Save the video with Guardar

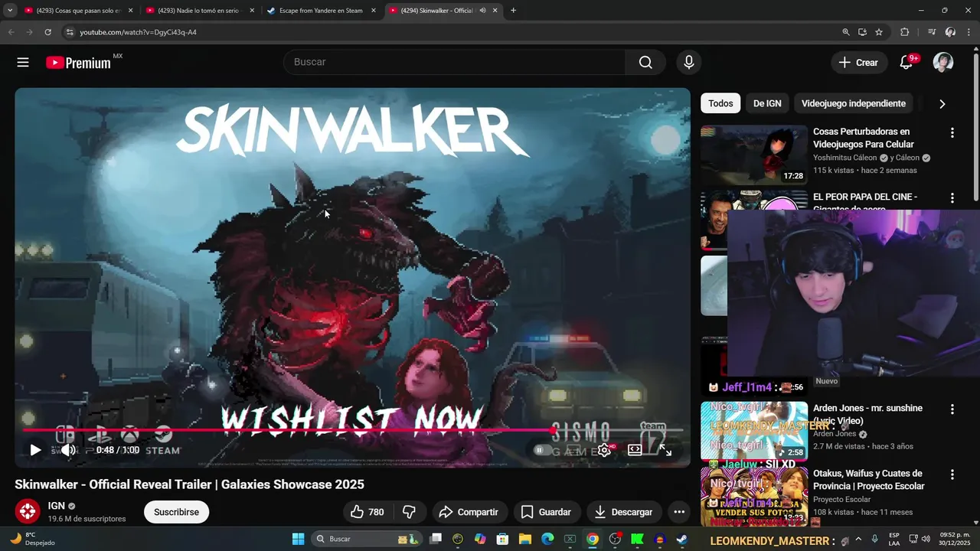tap(546, 512)
